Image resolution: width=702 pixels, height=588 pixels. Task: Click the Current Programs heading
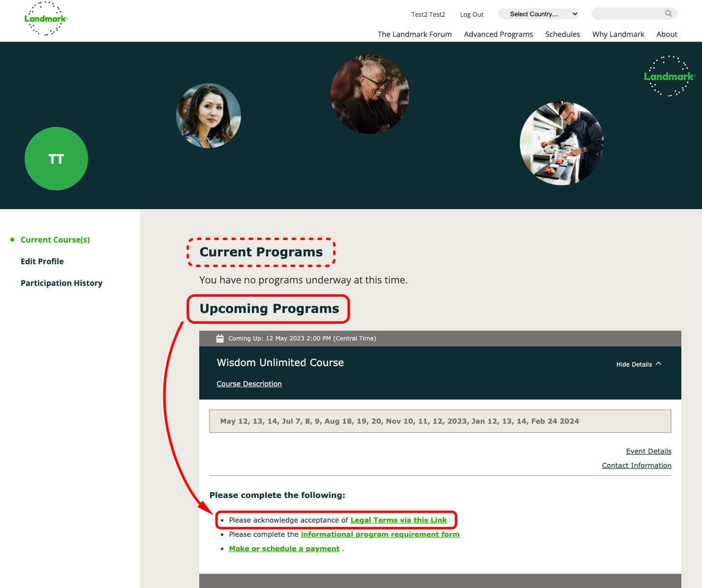[261, 252]
